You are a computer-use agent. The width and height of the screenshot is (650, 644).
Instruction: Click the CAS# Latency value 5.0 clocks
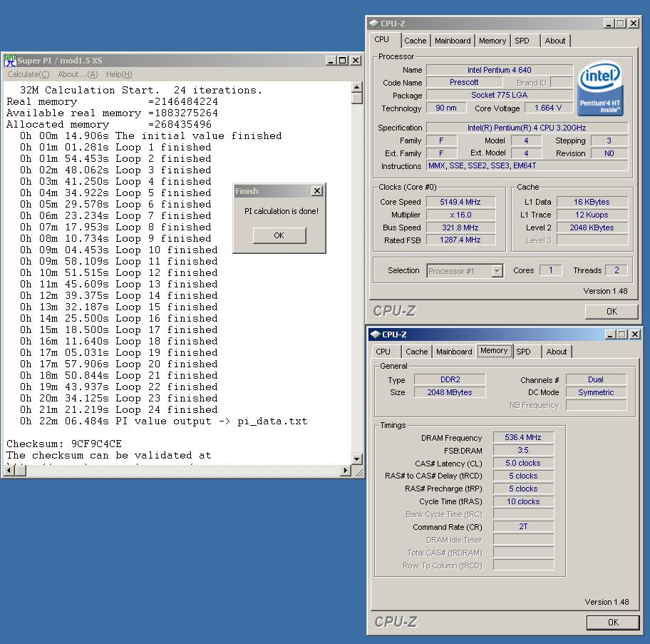coord(524,463)
